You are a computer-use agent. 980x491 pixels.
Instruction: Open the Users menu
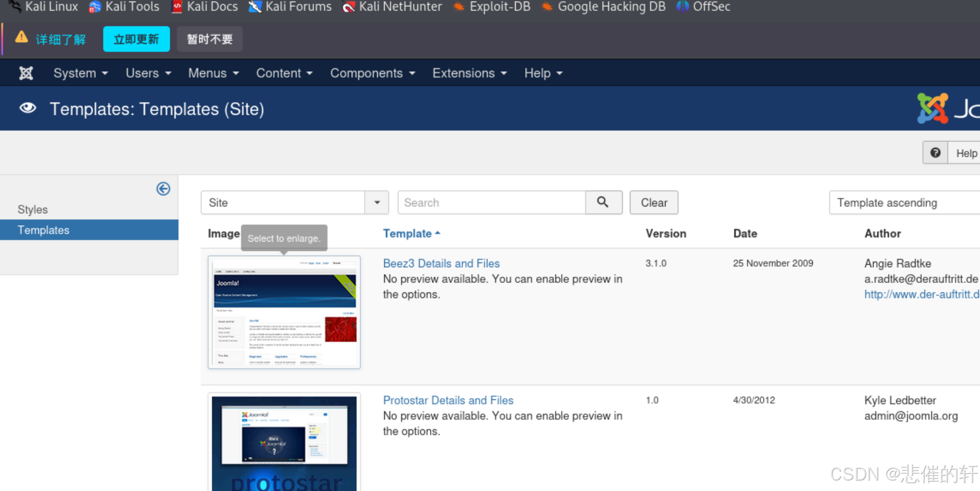tap(148, 73)
